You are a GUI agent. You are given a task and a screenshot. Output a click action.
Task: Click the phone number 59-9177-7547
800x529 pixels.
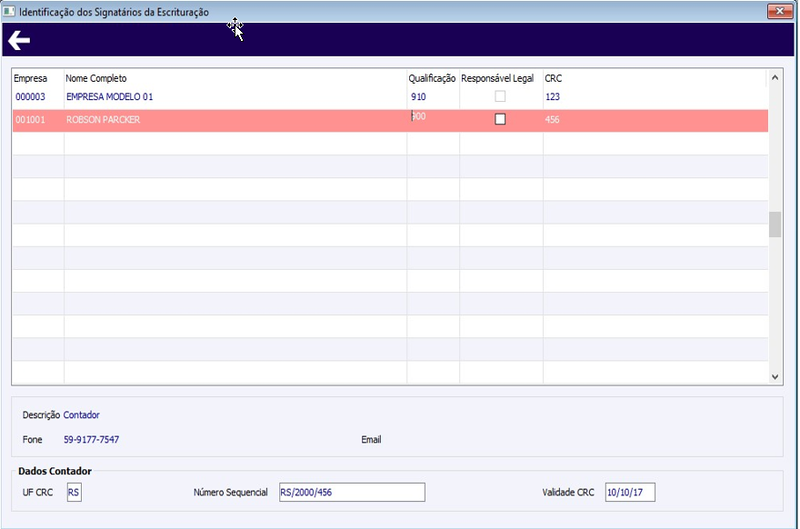[x=91, y=440]
